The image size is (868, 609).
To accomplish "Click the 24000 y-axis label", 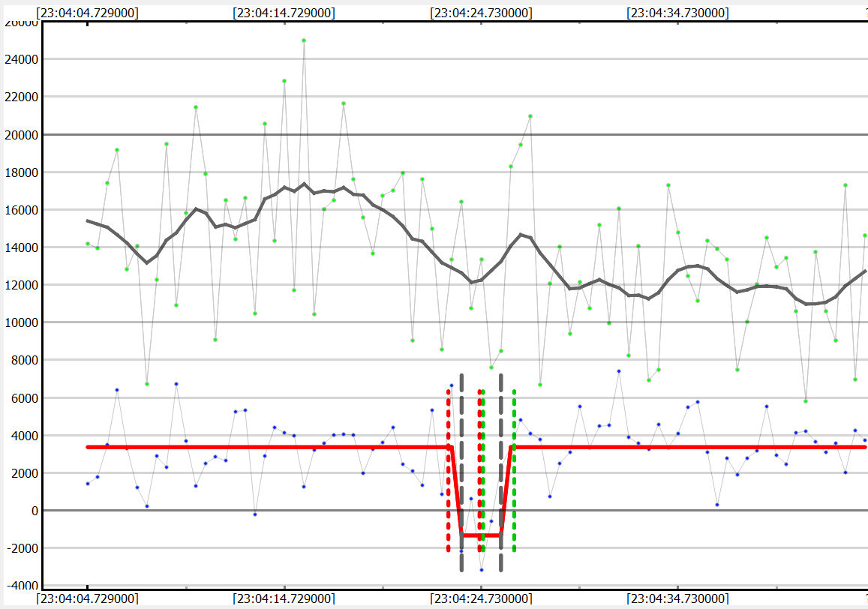I will [21, 59].
